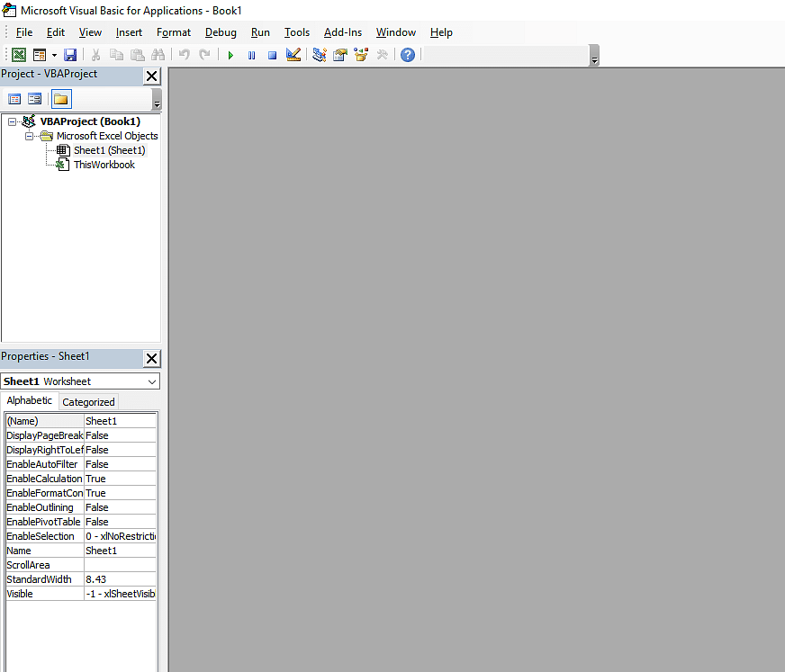Click the Reset stop icon
This screenshot has height=672, width=785.
coord(273,55)
